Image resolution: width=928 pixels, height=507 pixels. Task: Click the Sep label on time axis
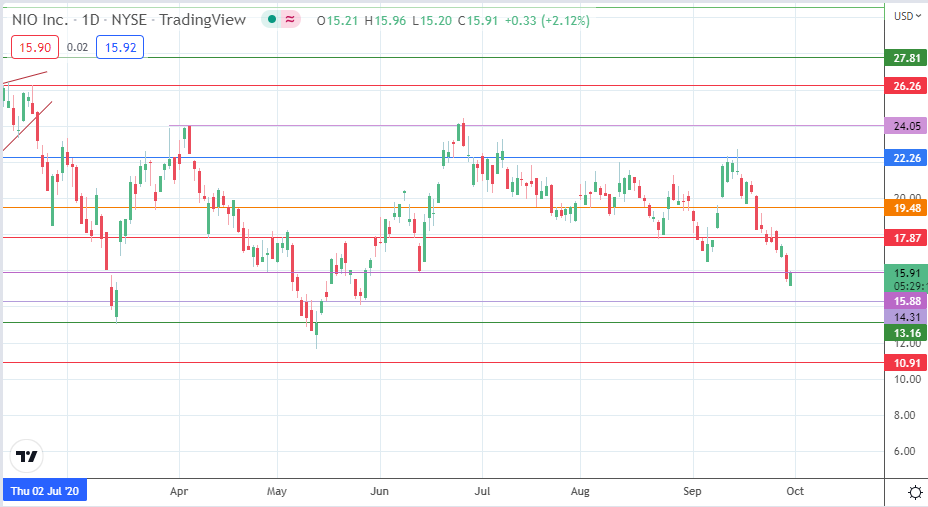(x=692, y=491)
